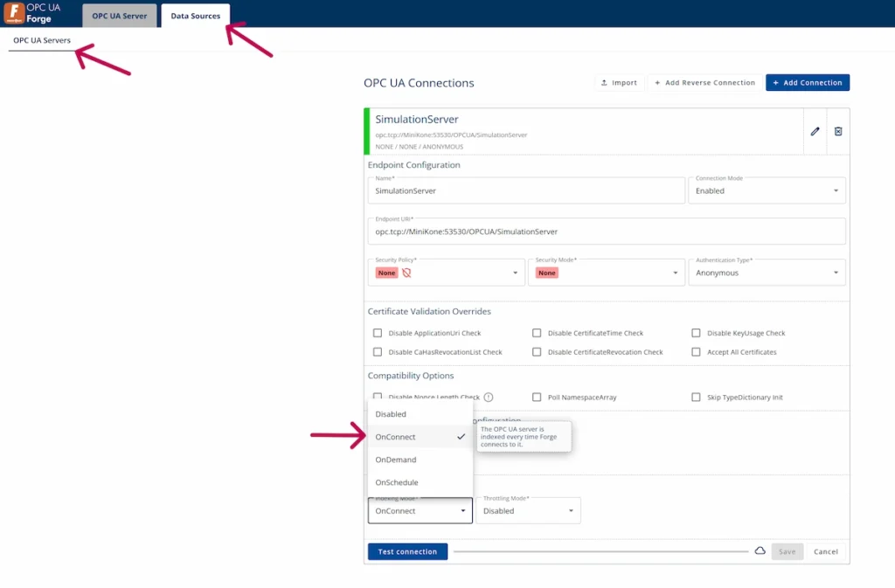This screenshot has width=895, height=588.
Task: Pick the OnSchedule indexing option
Action: tap(420, 482)
